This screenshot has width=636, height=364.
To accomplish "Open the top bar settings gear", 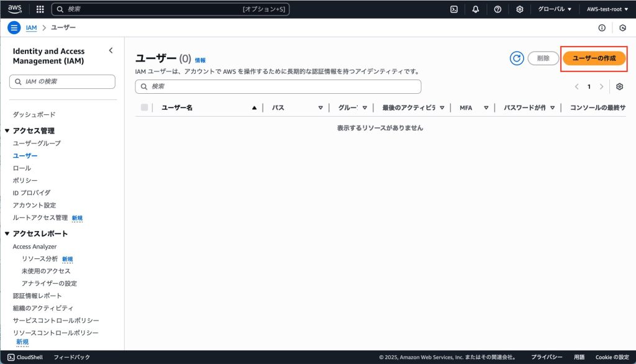I will click(x=519, y=9).
